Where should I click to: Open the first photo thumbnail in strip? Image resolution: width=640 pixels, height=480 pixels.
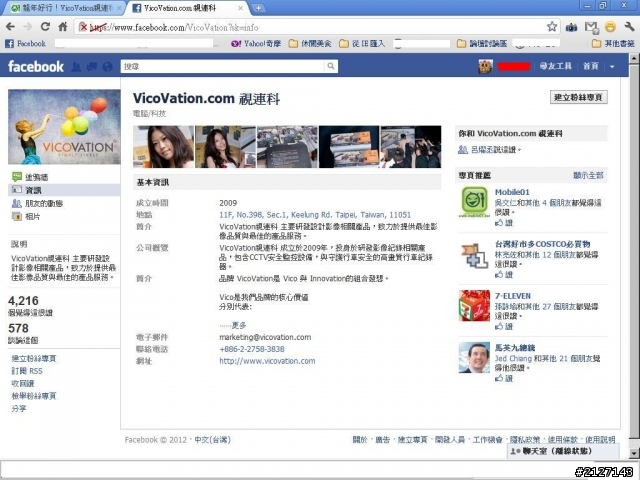[163, 147]
